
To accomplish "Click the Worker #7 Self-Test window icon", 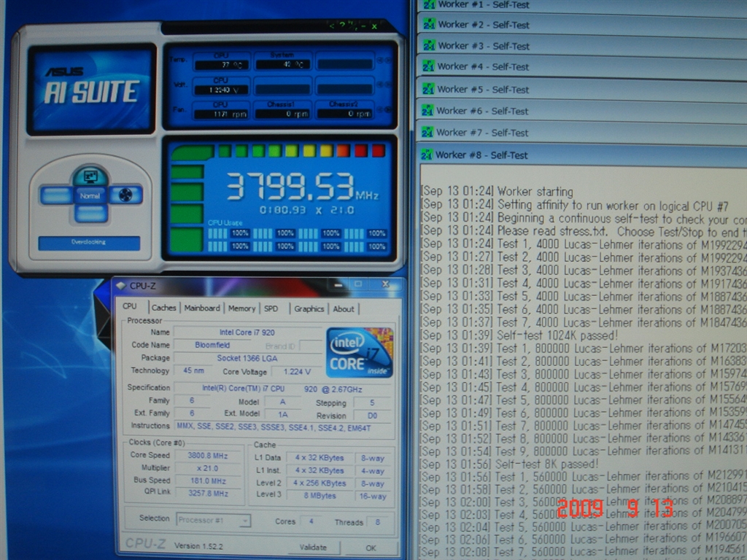I will [427, 132].
